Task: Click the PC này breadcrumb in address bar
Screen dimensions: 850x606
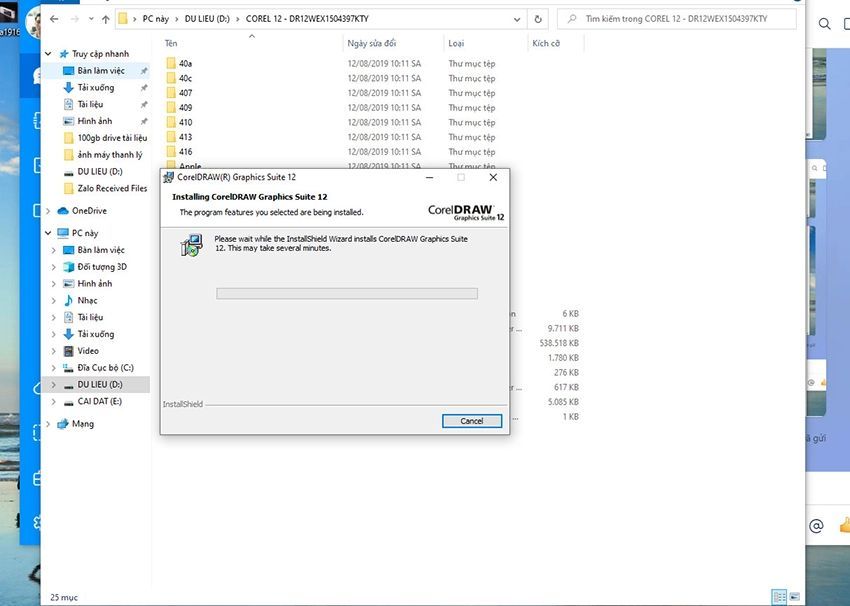Action: [156, 19]
